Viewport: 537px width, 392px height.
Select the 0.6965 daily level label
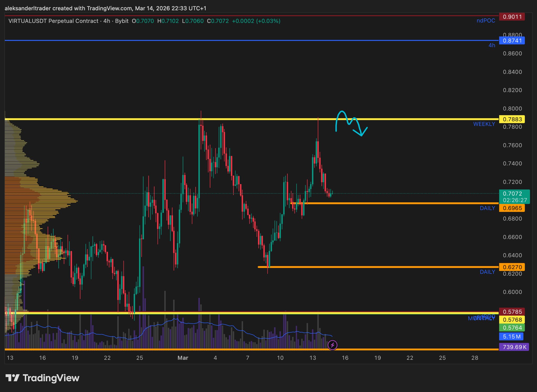[x=512, y=208]
